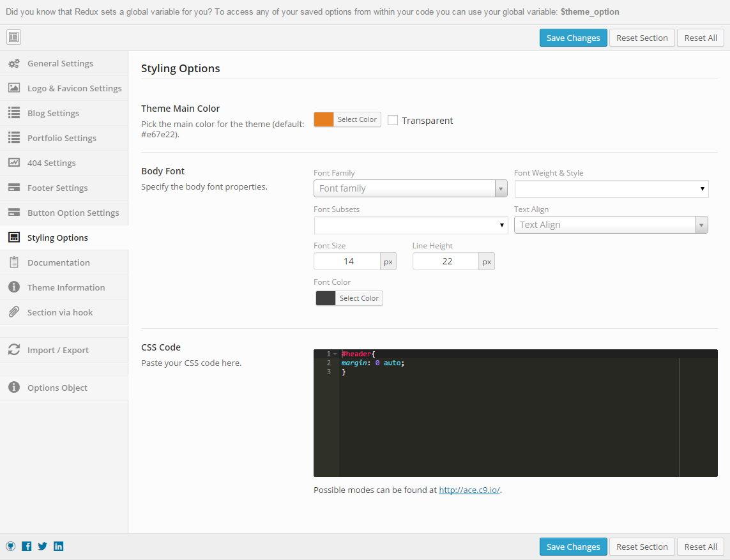The width and height of the screenshot is (730, 560).
Task: Click the info icon beside Options Object
Action: point(14,387)
